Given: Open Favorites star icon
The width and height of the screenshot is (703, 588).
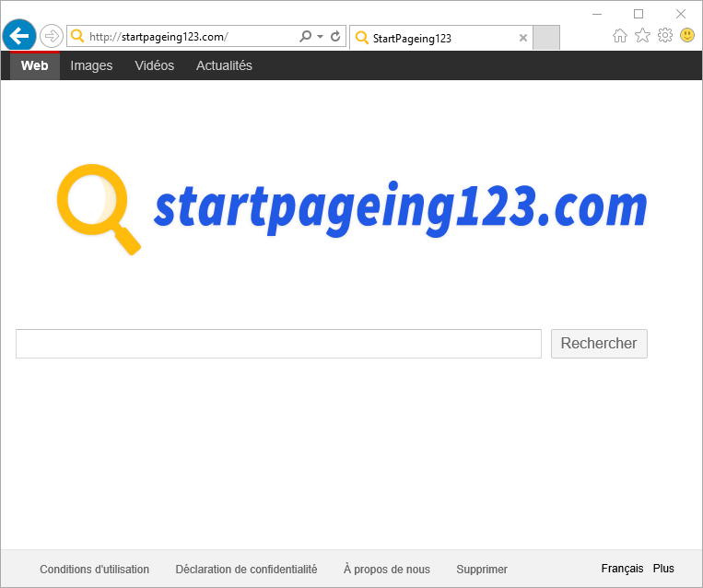Looking at the screenshot, I should [x=642, y=35].
